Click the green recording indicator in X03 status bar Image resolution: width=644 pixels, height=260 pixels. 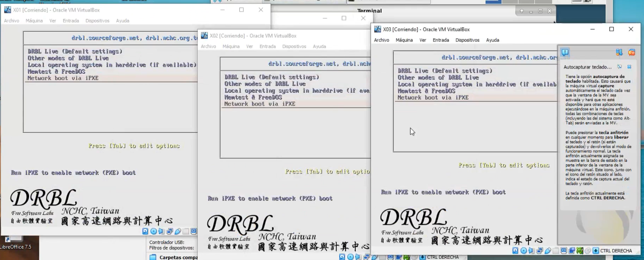point(580,251)
